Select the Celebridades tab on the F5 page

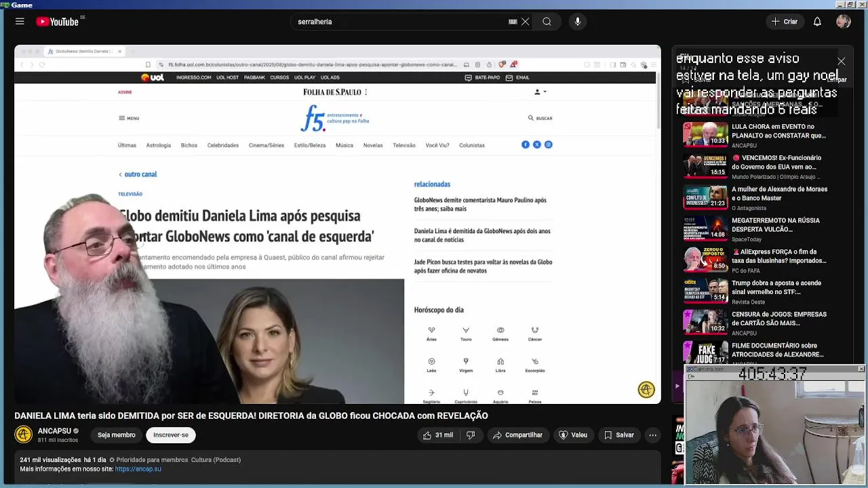click(x=223, y=145)
